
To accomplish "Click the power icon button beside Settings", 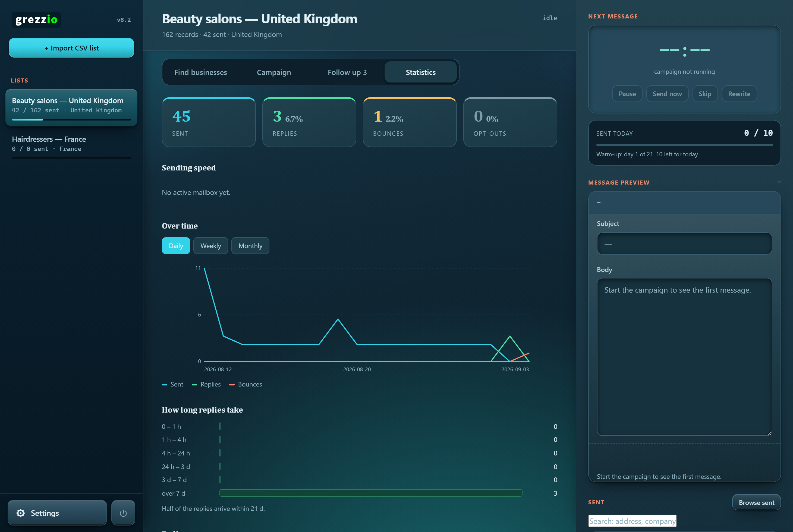I will point(123,513).
